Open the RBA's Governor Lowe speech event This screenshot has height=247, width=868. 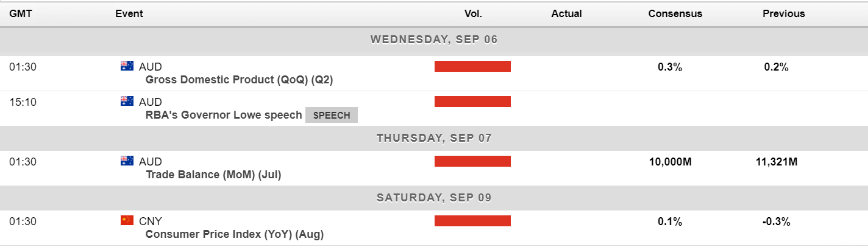tap(224, 115)
